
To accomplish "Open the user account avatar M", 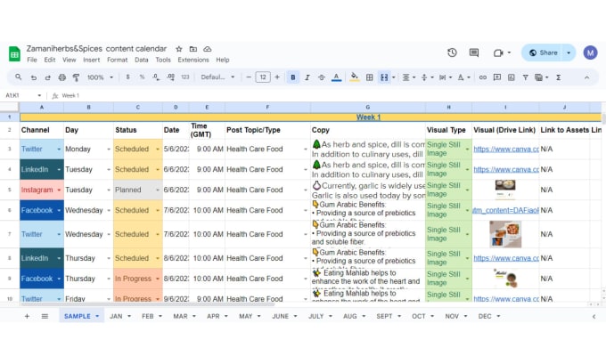I will coord(590,53).
